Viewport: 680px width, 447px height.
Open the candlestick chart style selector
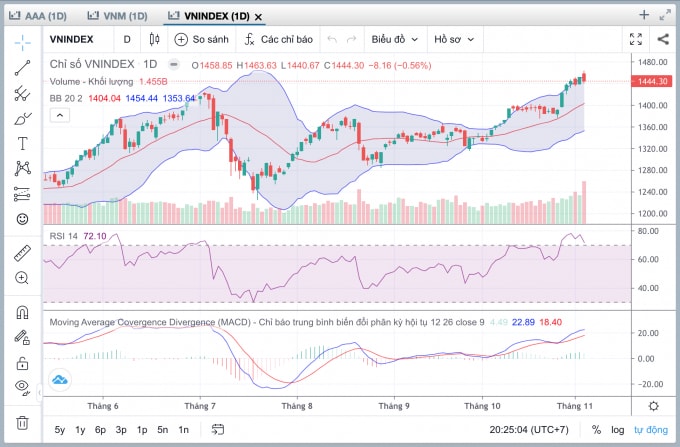[154, 39]
